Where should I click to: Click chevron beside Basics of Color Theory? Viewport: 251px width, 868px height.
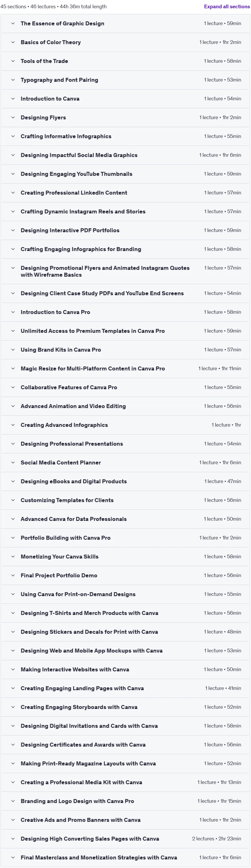tap(13, 42)
